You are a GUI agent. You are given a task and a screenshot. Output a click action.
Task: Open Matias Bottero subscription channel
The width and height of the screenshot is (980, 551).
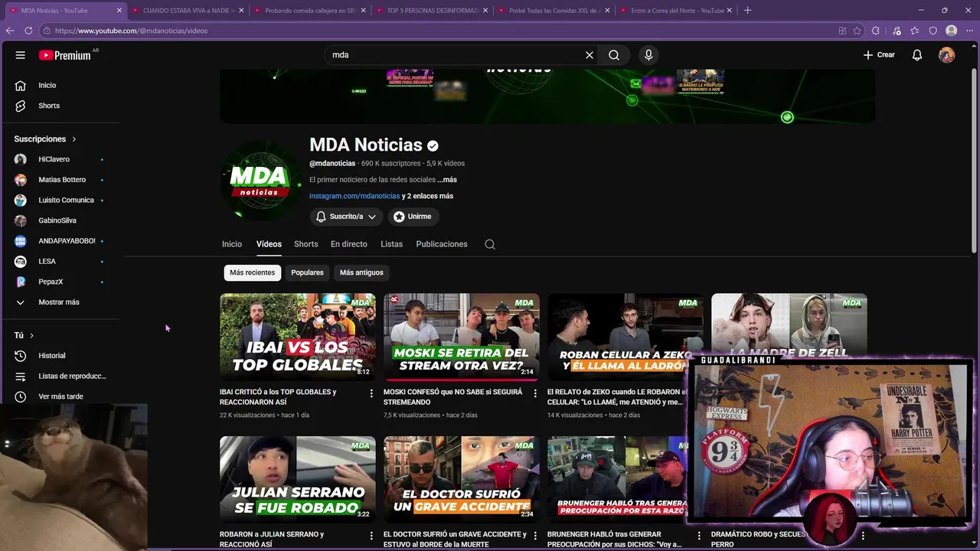[x=61, y=180]
